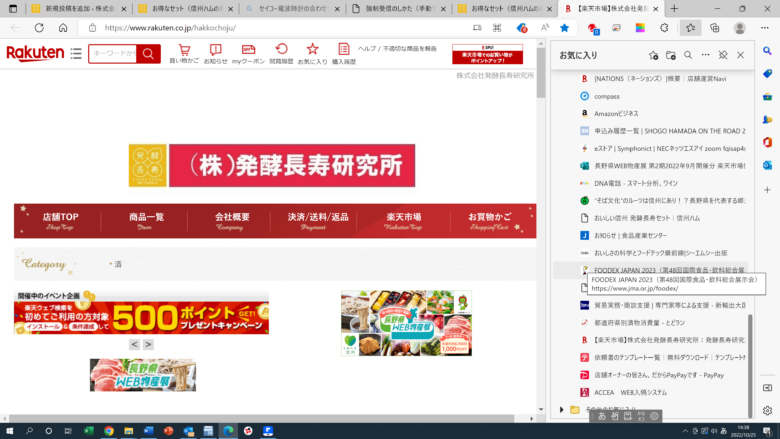Open the myクーポン coupon icon
This screenshot has height=439, width=780.
click(x=248, y=53)
